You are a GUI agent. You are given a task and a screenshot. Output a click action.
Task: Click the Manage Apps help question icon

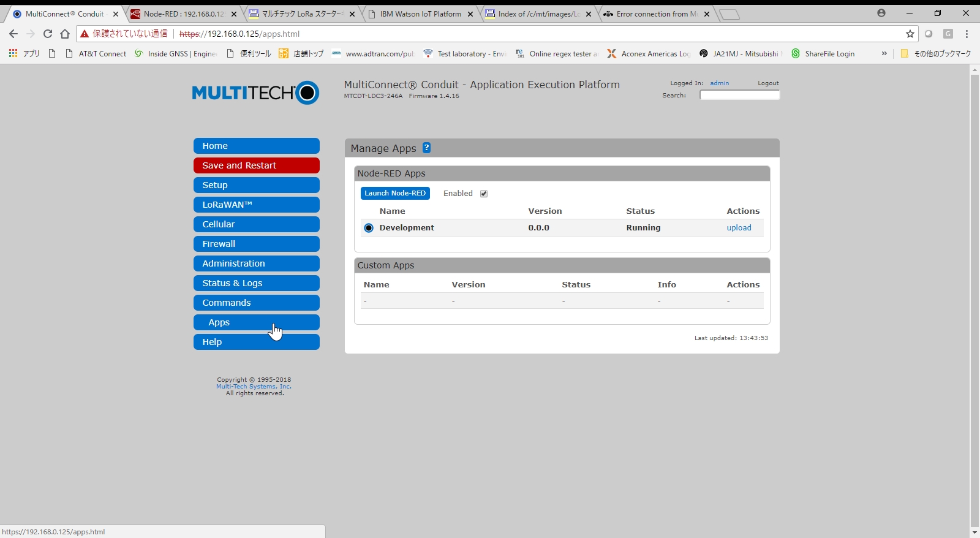427,148
